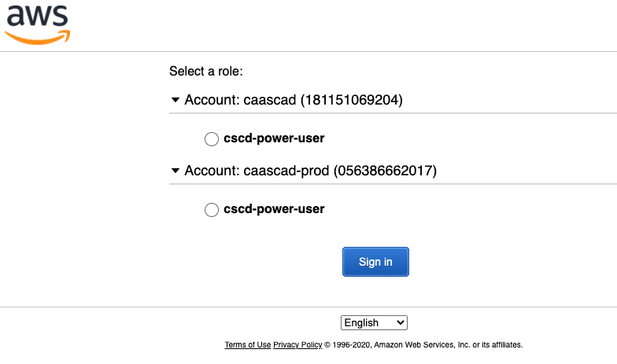Screen dimensions: 617x364
Task: Open the Privacy Policy link
Action: pos(297,344)
